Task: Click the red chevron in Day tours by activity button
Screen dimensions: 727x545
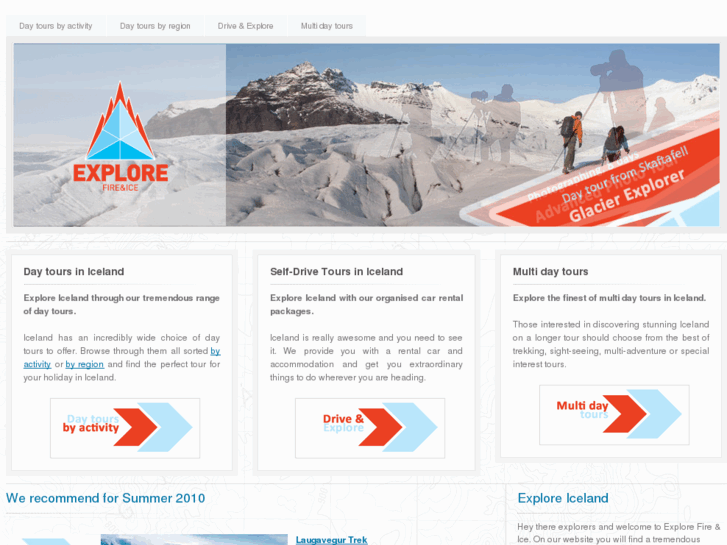Action: [135, 427]
